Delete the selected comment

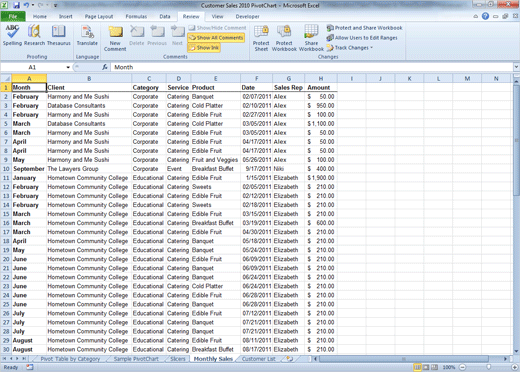coord(136,36)
